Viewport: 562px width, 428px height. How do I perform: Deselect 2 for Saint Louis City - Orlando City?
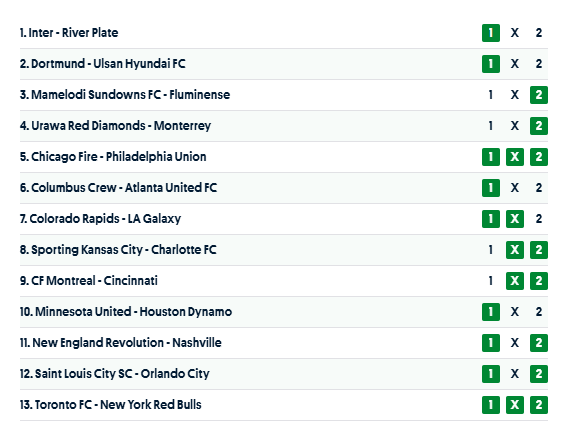click(539, 374)
